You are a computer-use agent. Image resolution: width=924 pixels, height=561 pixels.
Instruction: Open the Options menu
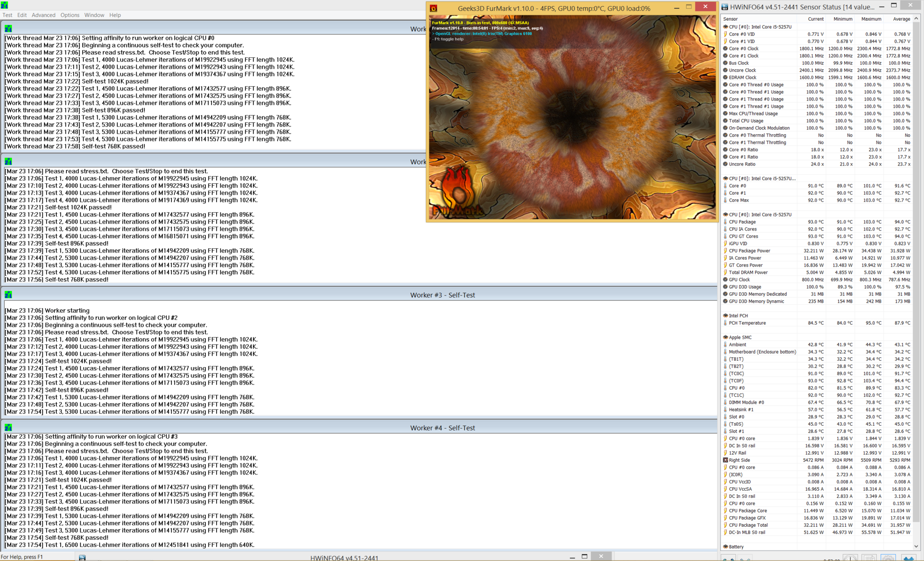pyautogui.click(x=70, y=15)
